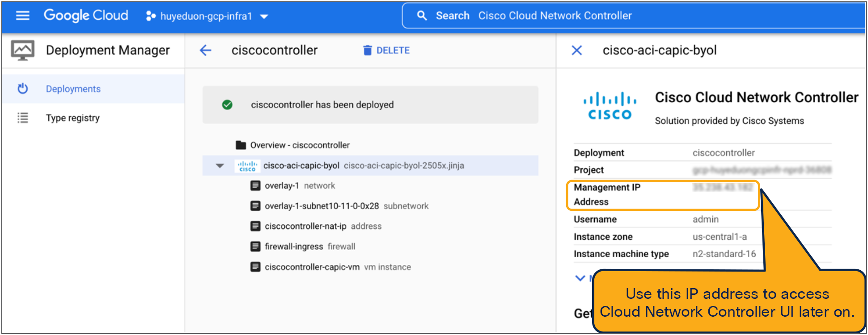Click the Cisco Cloud Network Controller heading
This screenshot has width=868, height=335.
757,97
